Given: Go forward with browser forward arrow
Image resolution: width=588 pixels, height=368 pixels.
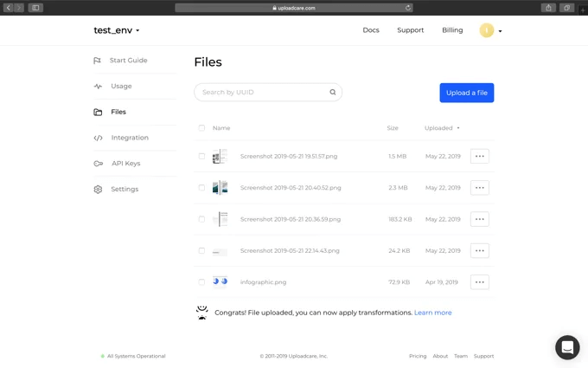Looking at the screenshot, I should [19, 8].
